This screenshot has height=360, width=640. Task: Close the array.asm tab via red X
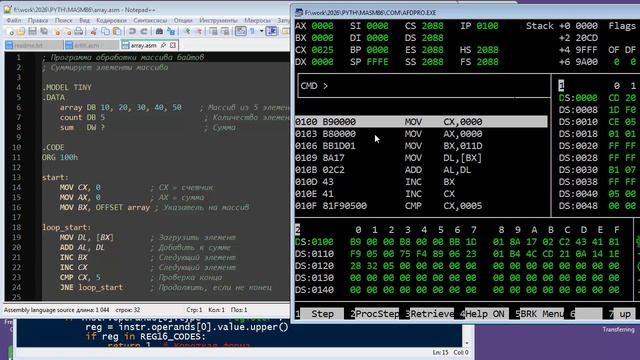coord(173,45)
